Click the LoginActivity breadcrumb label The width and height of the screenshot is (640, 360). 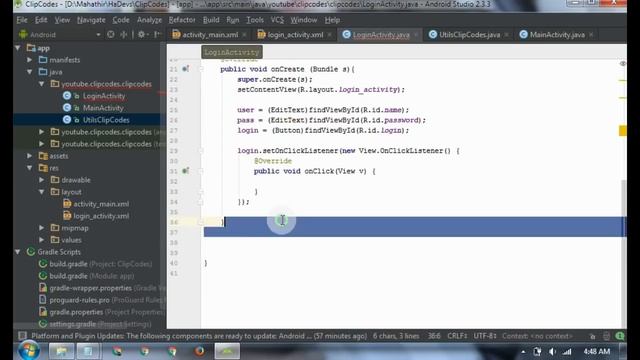(x=232, y=52)
